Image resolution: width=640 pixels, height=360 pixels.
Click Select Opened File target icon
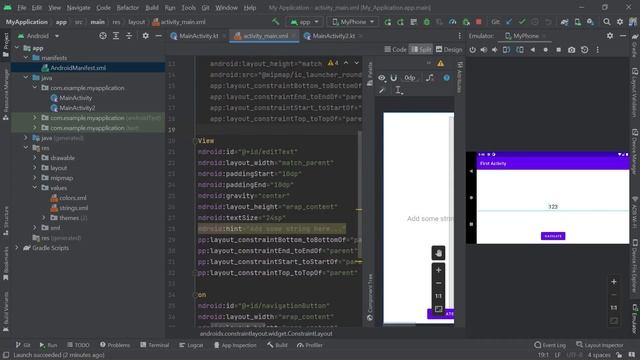(x=103, y=36)
